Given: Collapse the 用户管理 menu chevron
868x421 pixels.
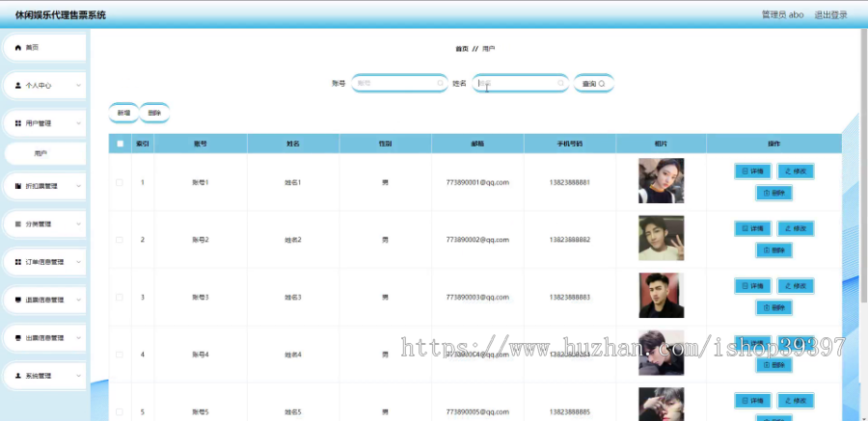Looking at the screenshot, I should click(x=79, y=123).
